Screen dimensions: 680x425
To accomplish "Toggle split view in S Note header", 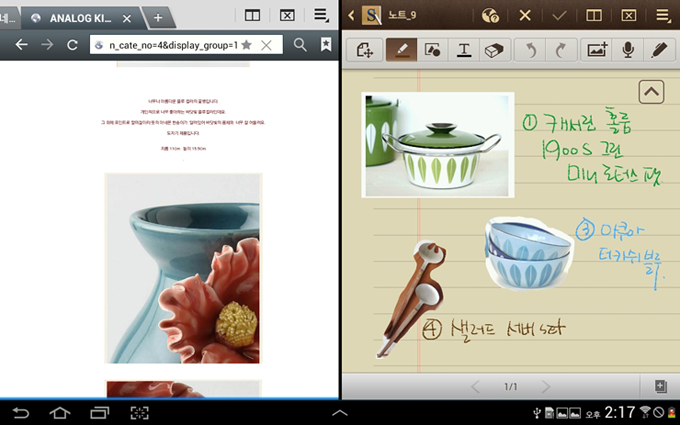I will [594, 15].
